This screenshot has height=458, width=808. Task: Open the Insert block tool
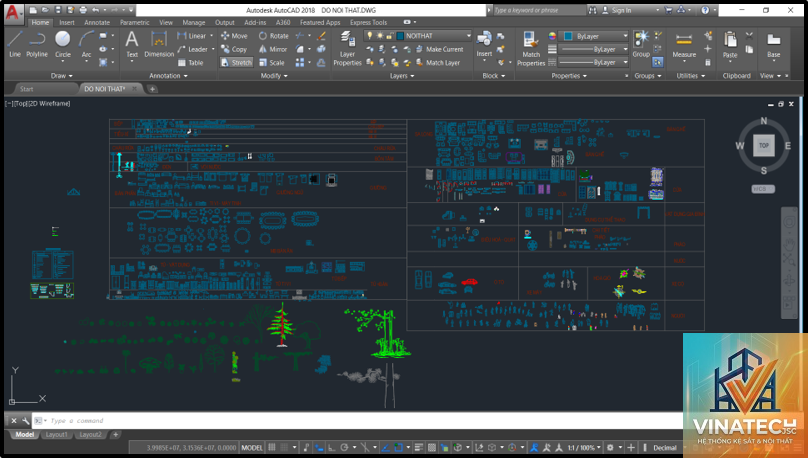(x=484, y=44)
